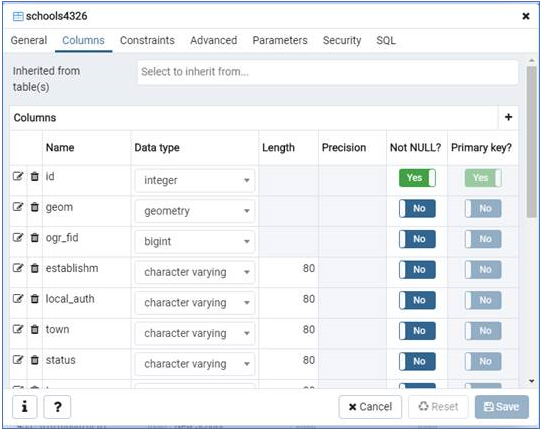Delete the town column row
Screen dimensions: 542x431
[35, 329]
